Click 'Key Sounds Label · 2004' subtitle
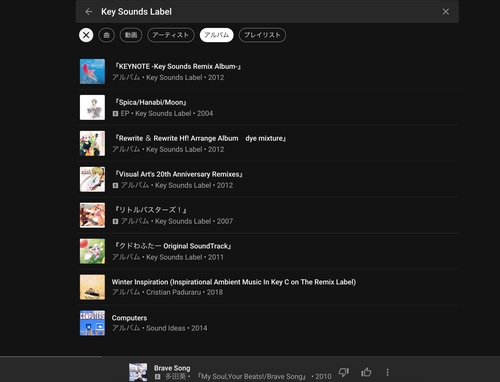 (174, 114)
